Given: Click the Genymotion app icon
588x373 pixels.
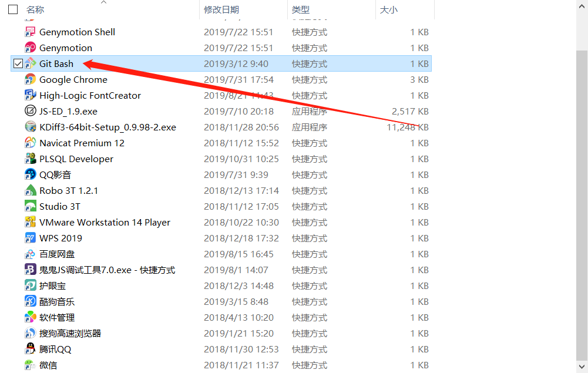Looking at the screenshot, I should [30, 48].
